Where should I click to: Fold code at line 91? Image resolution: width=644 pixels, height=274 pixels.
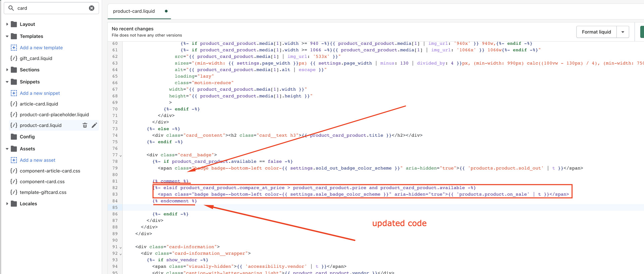tap(121, 247)
